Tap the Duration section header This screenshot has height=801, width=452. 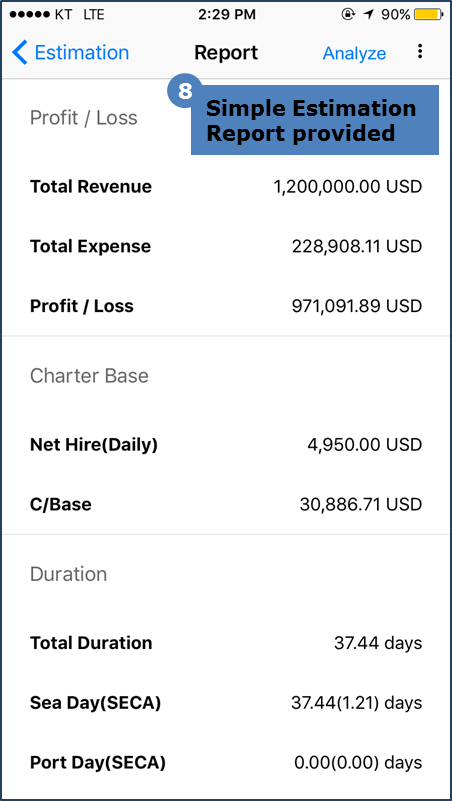click(68, 574)
